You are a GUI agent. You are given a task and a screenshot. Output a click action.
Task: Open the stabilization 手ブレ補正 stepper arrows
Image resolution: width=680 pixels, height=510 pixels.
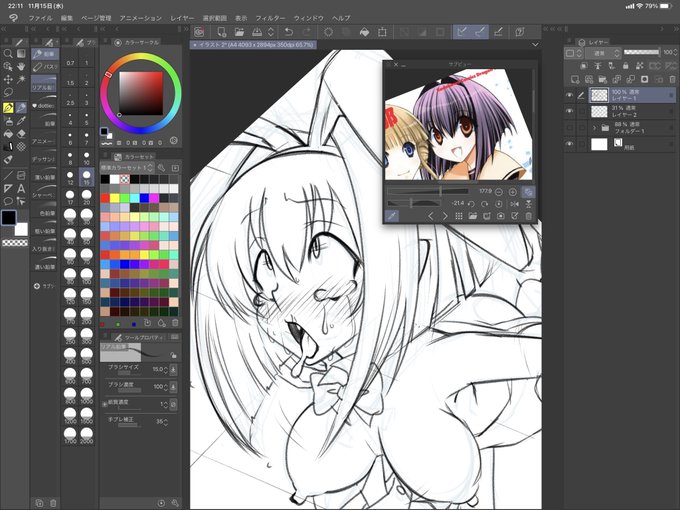click(x=166, y=422)
